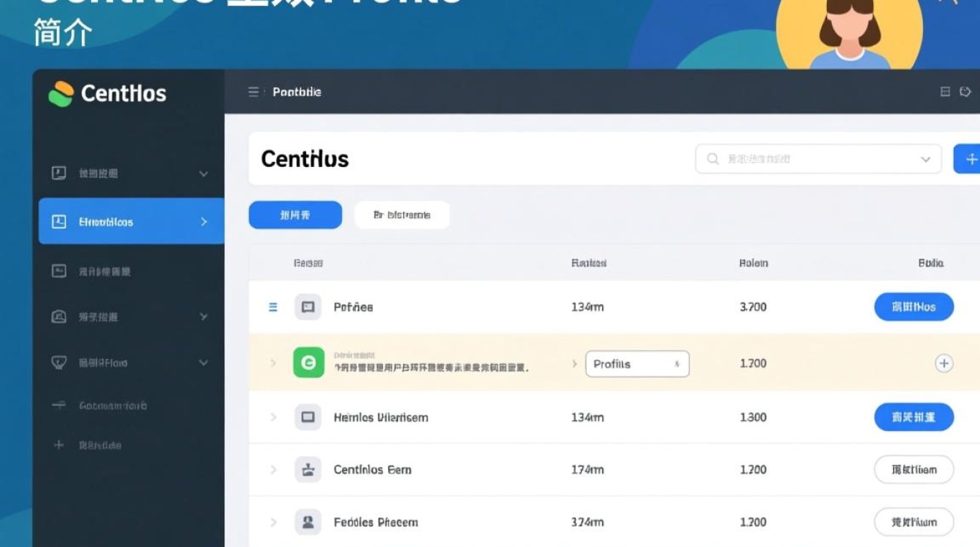Click the Hemlos Dlertisem row name

click(x=381, y=417)
